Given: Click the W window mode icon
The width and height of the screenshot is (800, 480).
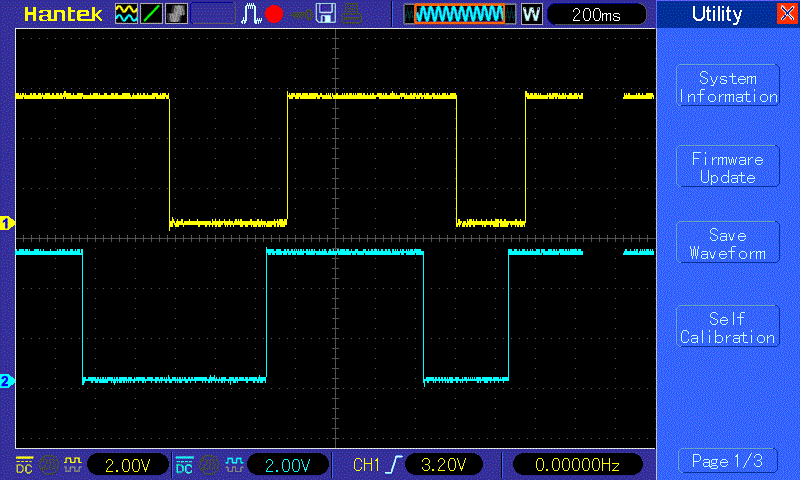Looking at the screenshot, I should pos(531,14).
